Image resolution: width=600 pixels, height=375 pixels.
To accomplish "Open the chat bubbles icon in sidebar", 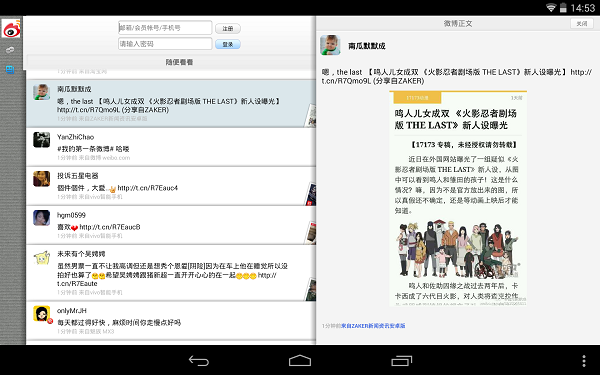I will [10, 50].
